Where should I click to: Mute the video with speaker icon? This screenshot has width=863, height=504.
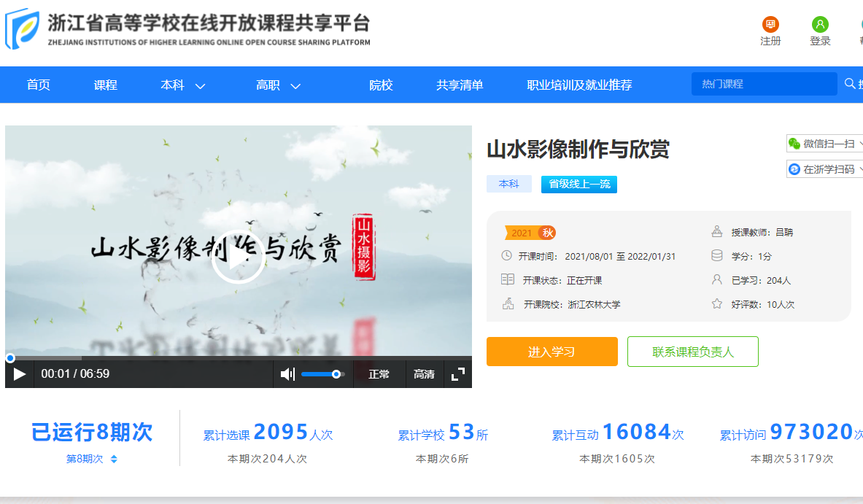tap(287, 374)
